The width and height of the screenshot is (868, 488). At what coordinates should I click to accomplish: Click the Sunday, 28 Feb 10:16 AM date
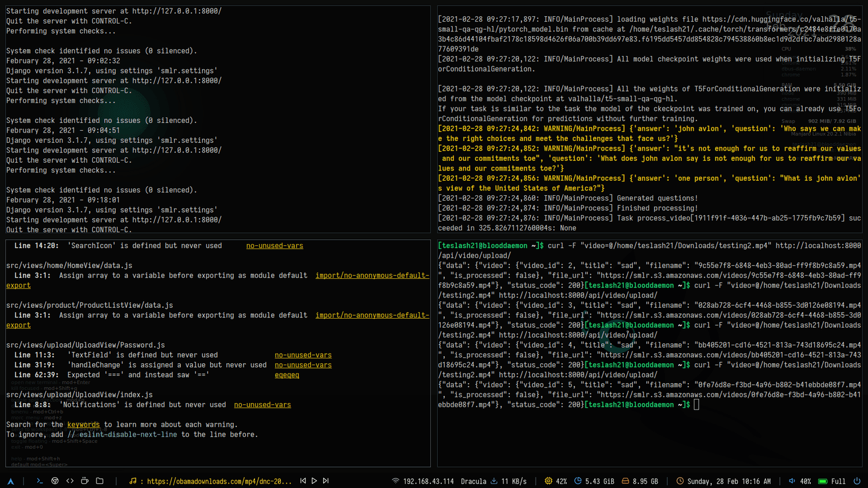[729, 481]
